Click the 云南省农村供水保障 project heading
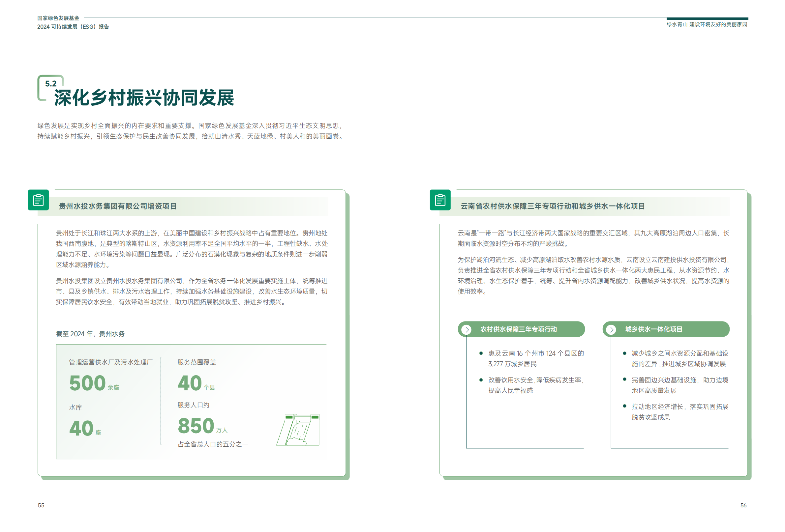The width and height of the screenshot is (785, 532). (x=553, y=206)
